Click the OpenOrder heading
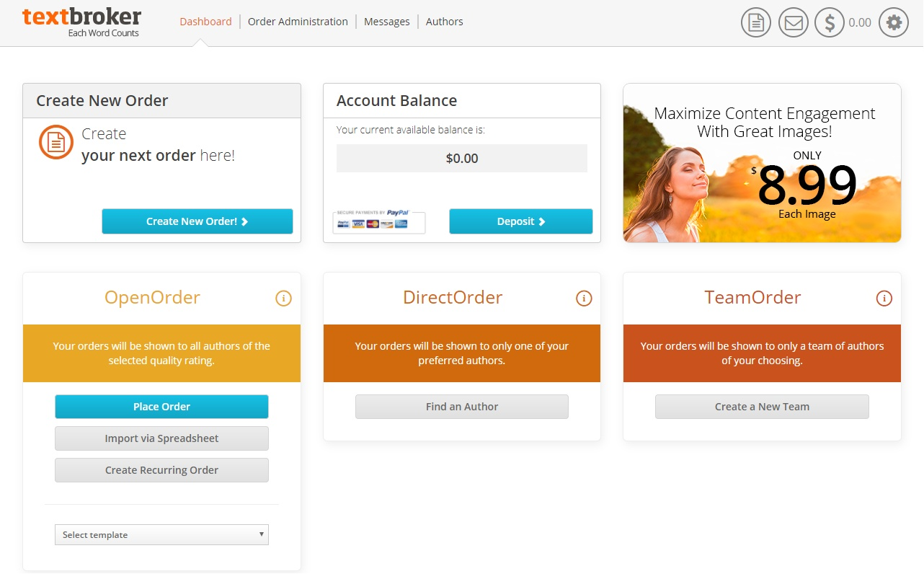Viewport: 924px width, 574px height. click(x=152, y=297)
